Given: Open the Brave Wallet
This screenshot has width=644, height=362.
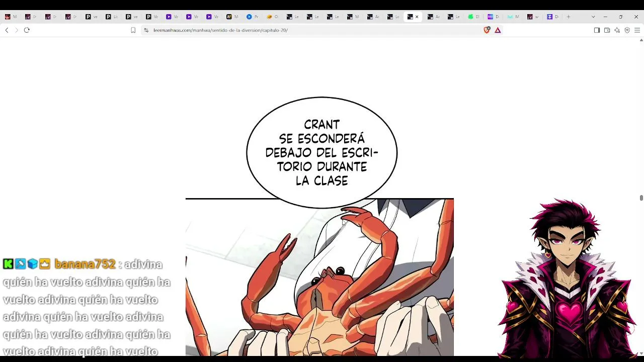Looking at the screenshot, I should tap(607, 30).
